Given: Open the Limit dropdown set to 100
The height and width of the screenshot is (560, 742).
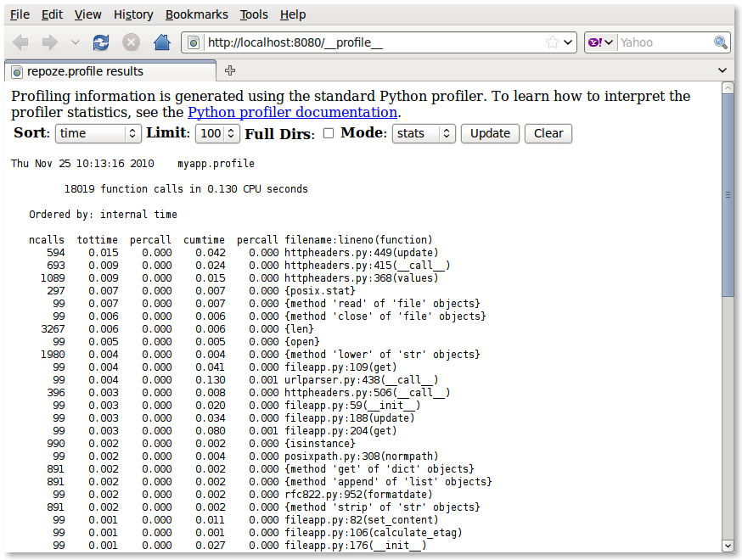Looking at the screenshot, I should tap(217, 133).
